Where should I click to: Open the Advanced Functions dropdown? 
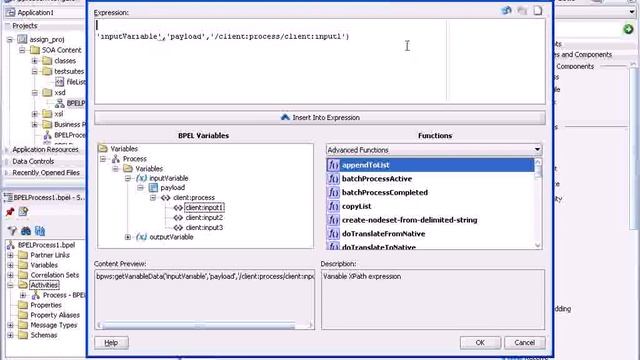click(x=537, y=150)
